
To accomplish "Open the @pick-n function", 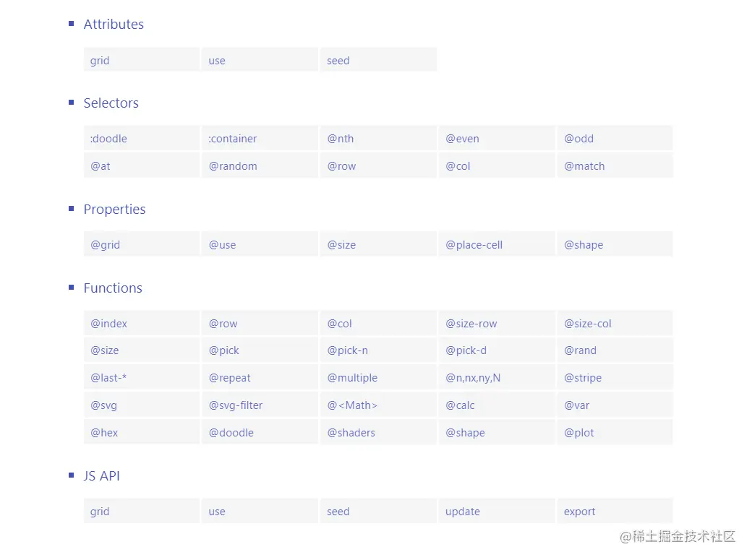I will [x=378, y=350].
